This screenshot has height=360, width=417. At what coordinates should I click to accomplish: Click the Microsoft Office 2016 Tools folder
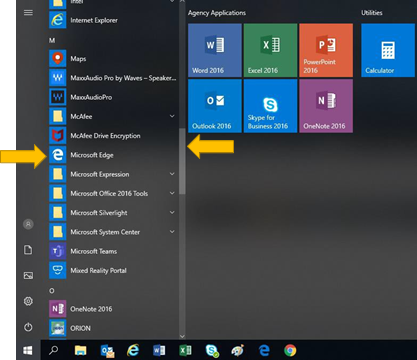click(113, 194)
